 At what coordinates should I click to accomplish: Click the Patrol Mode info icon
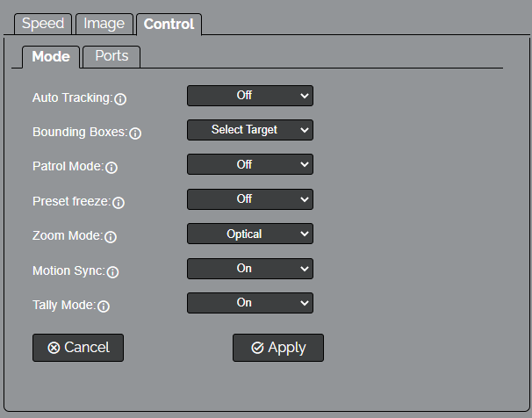(111, 168)
